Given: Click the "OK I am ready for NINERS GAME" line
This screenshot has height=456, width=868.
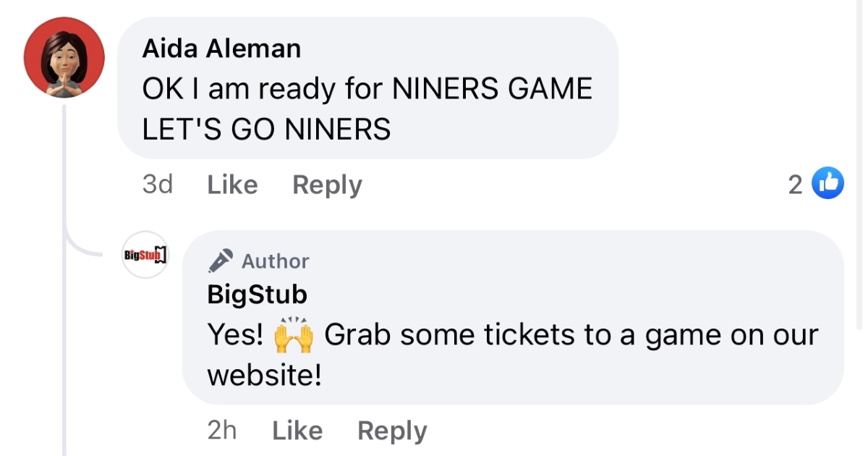Looking at the screenshot, I should 367,89.
